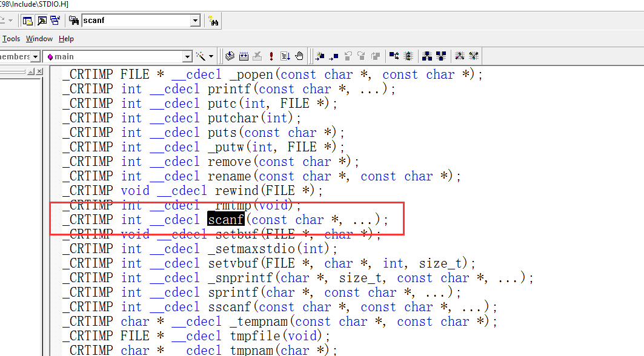Click the Find in Files icon

tap(74, 21)
